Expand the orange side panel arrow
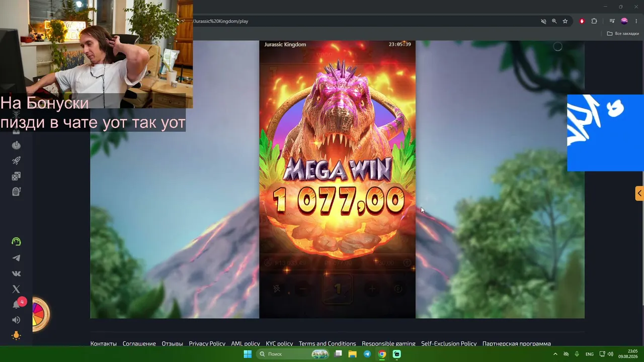644x362 pixels. pos(639,193)
